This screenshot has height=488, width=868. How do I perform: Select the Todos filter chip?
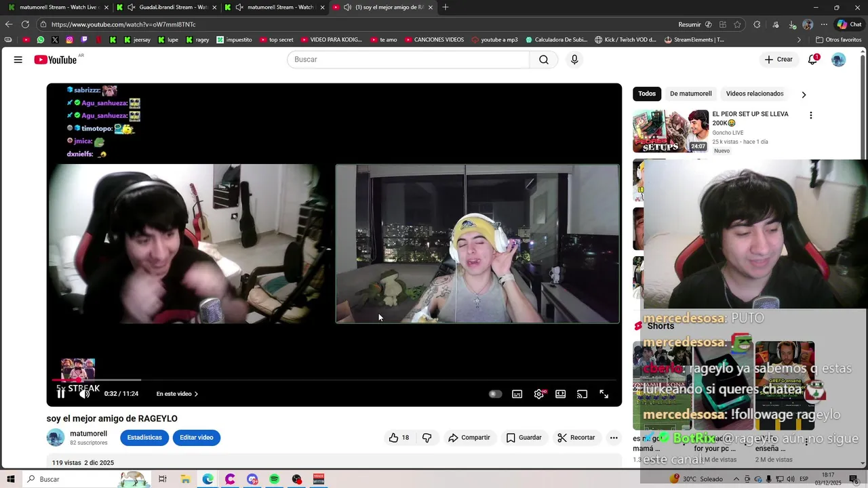point(647,94)
